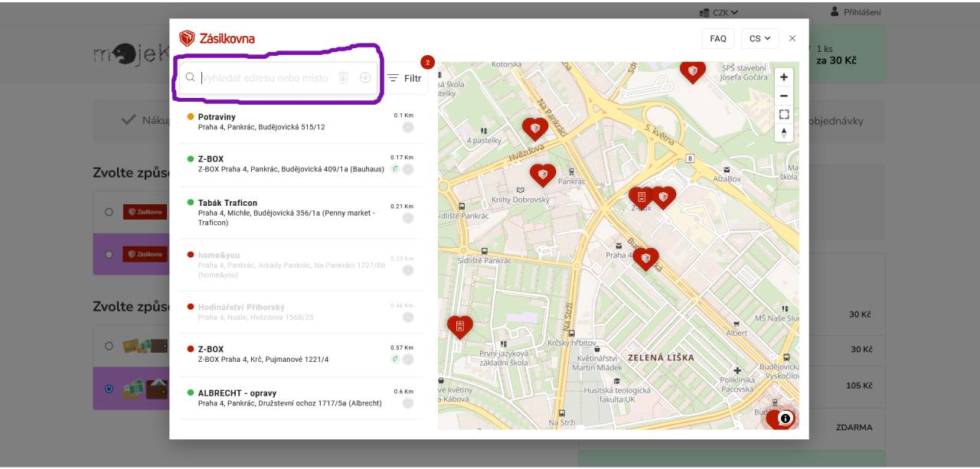Viewport: 980px width, 469px height.
Task: Click the 0.1 Km distance label
Action: pyautogui.click(x=403, y=116)
